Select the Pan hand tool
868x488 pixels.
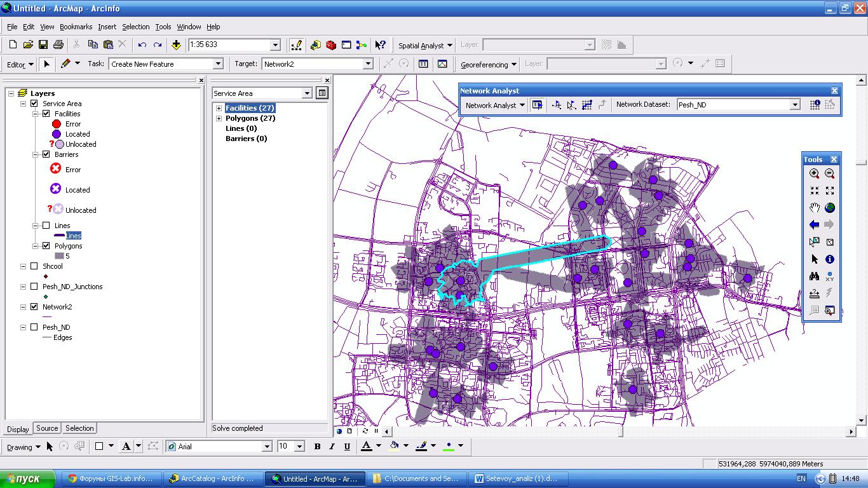point(814,208)
